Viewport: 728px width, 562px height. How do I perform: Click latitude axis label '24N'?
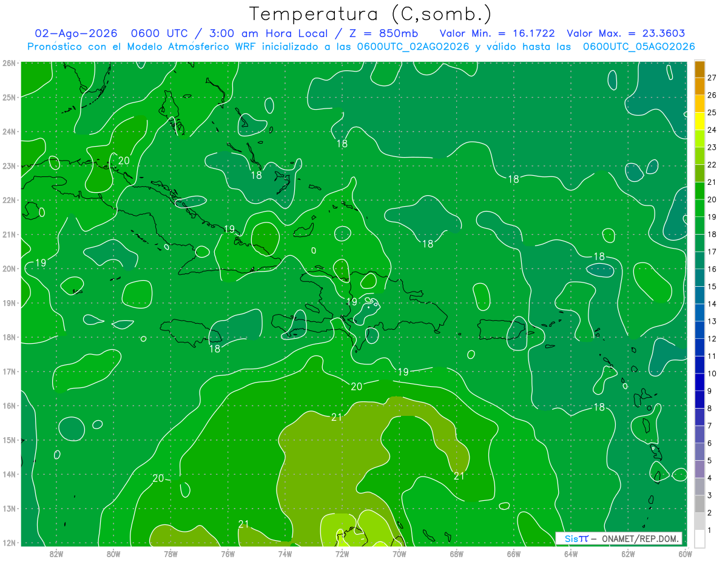click(8, 132)
